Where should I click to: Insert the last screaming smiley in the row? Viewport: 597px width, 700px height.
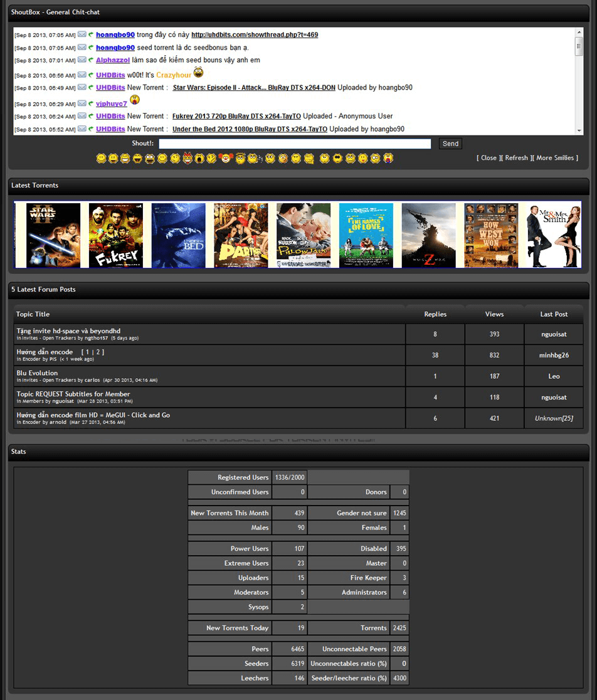pyautogui.click(x=388, y=158)
